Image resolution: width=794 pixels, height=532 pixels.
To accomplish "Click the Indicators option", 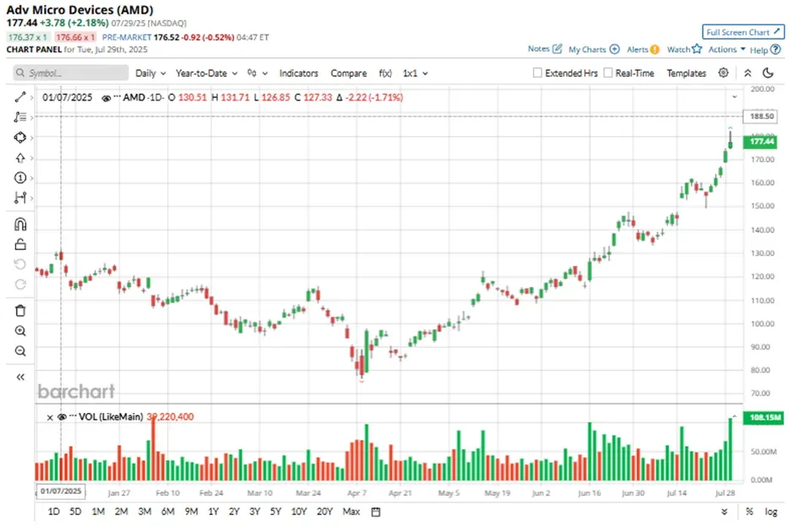I will [298, 73].
